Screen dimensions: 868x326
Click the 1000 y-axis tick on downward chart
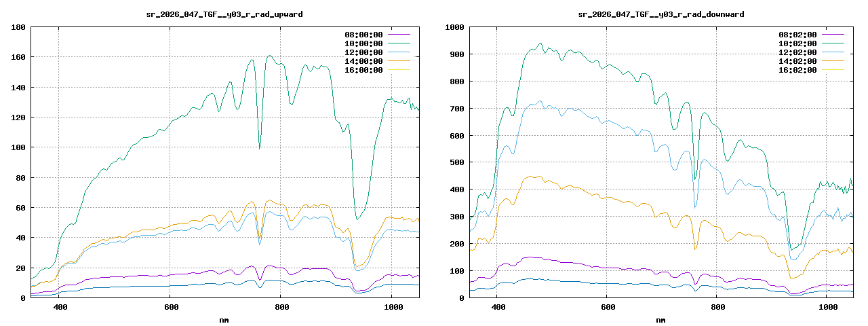tap(453, 27)
